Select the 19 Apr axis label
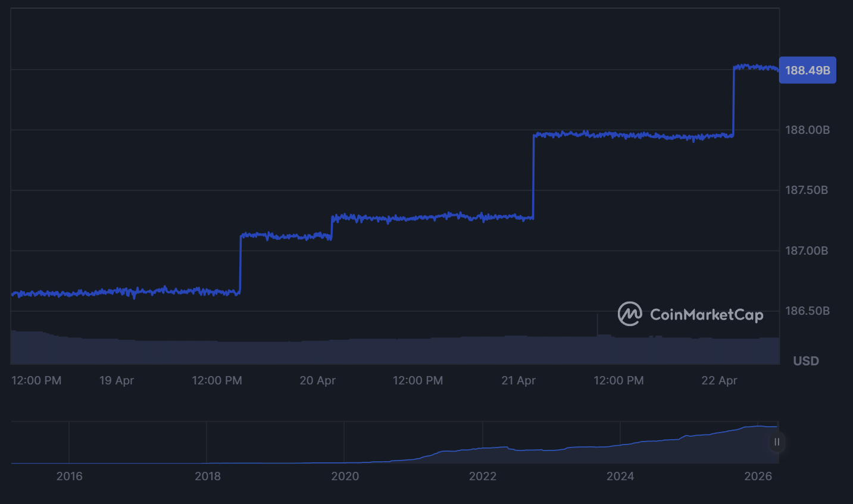 click(117, 380)
